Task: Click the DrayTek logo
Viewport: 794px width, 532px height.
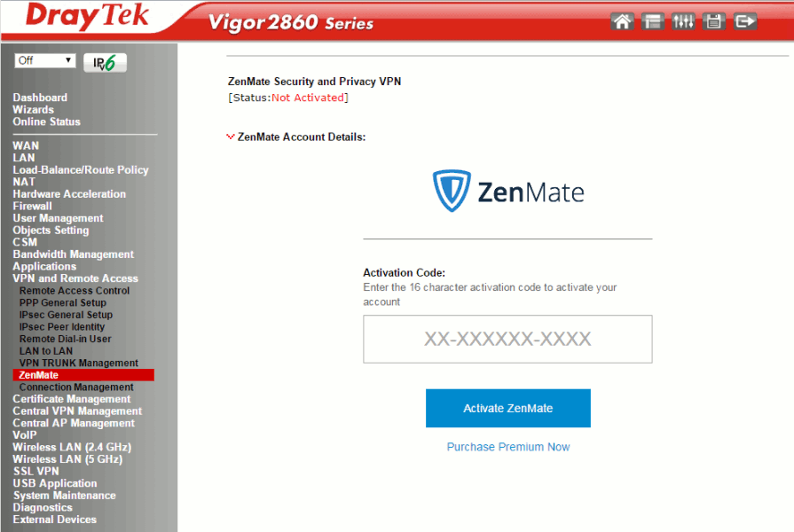Action: (87, 16)
